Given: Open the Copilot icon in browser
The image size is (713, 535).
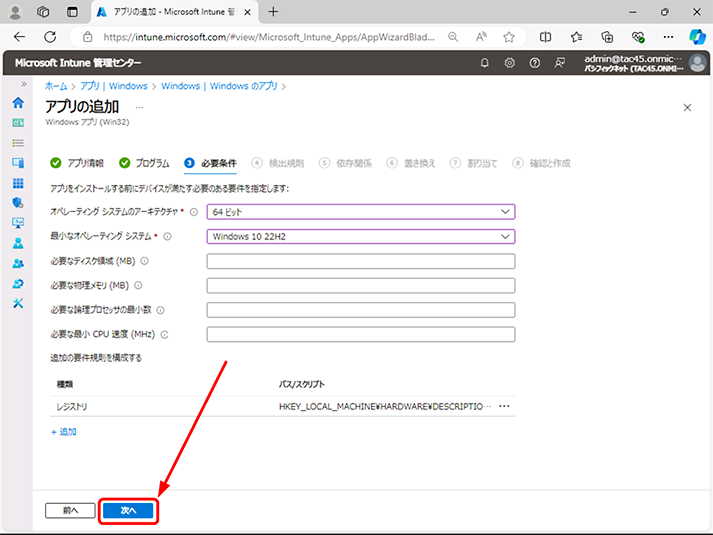Looking at the screenshot, I should [697, 37].
